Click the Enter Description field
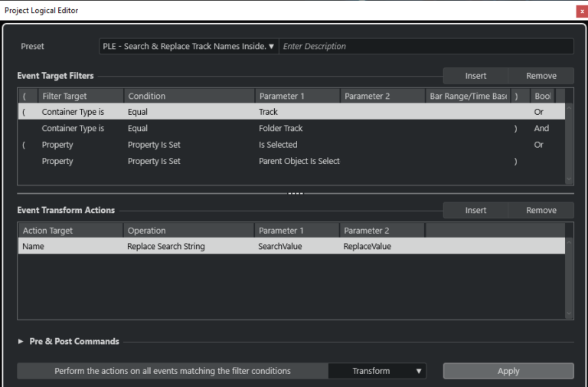588x387 pixels. coord(426,46)
